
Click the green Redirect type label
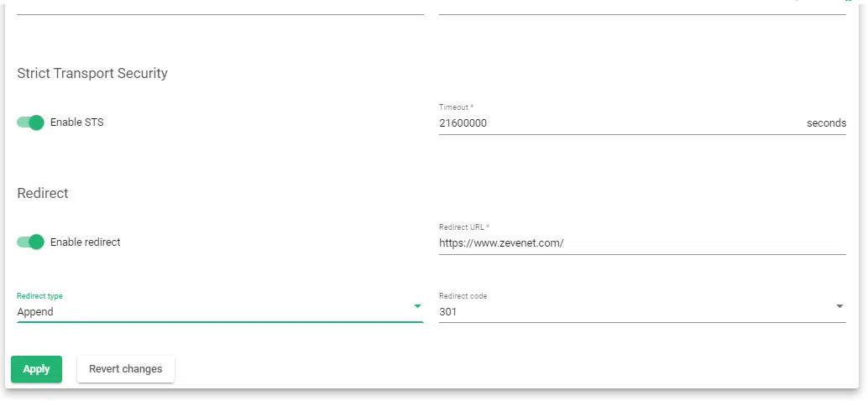pyautogui.click(x=39, y=296)
